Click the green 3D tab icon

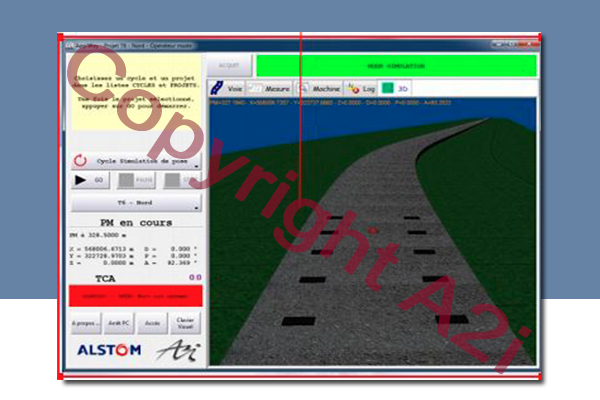tap(388, 88)
